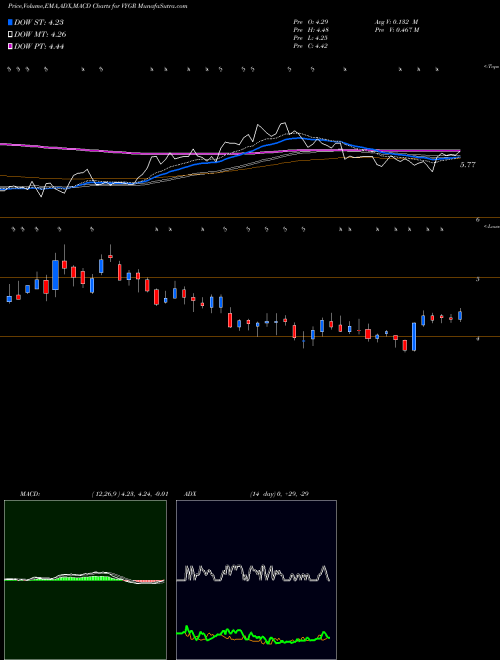Click the chart title mentioning MunafaSutra.com
This screenshot has height=660, width=500.
pos(98,6)
